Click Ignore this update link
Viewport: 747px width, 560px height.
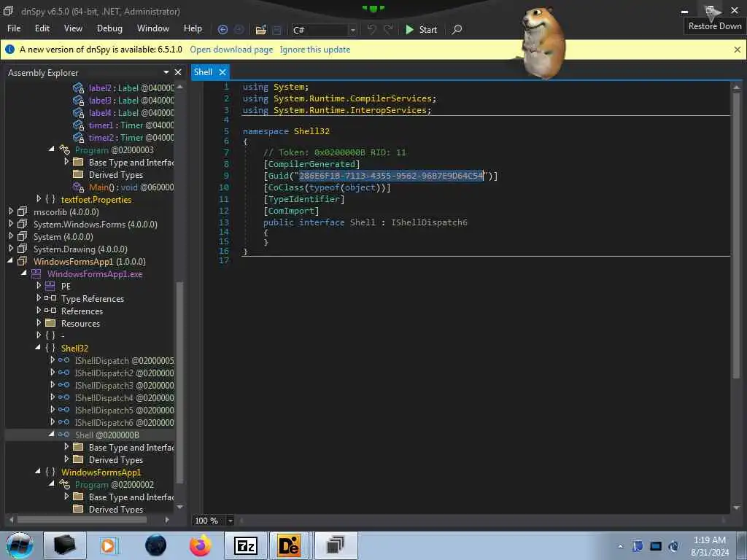[315, 50]
